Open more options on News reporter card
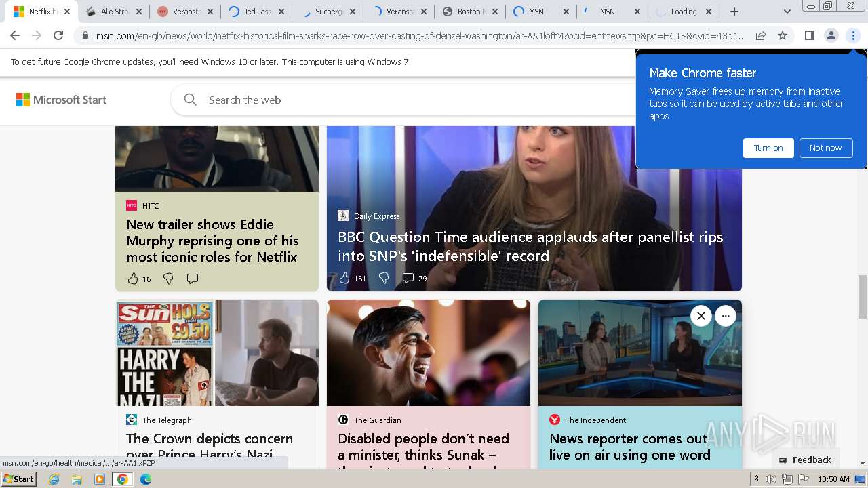868x488 pixels. tap(726, 316)
